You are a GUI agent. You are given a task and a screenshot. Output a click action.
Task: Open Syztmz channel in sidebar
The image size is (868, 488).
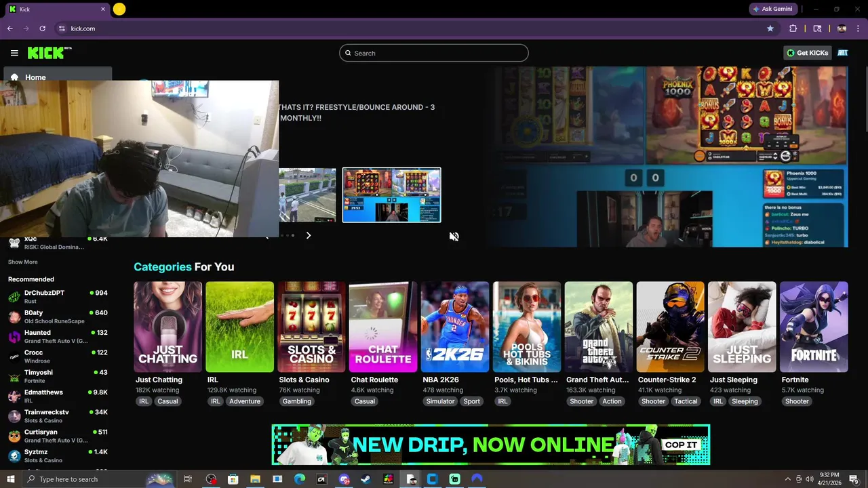click(58, 455)
